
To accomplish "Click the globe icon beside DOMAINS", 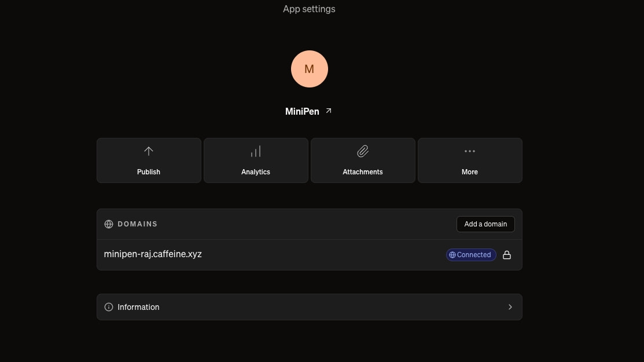I will coord(108,224).
